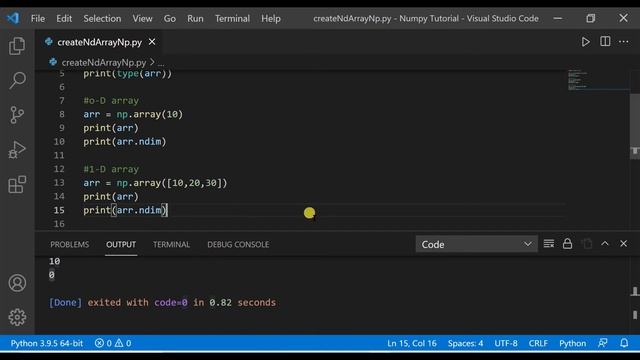Open the output log file icon
The width and height of the screenshot is (640, 360).
[x=587, y=244]
